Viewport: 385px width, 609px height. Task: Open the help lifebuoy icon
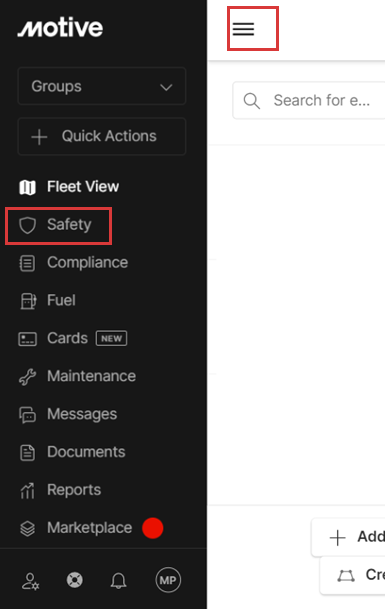point(75,580)
